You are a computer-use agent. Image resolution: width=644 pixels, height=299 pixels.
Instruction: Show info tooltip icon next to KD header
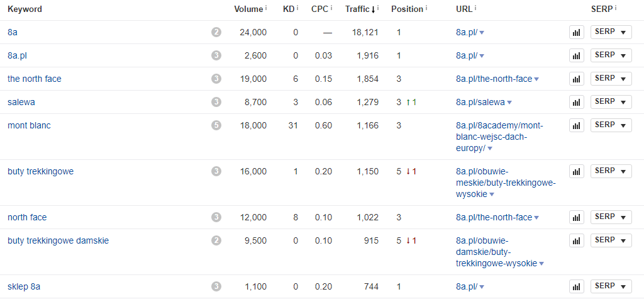pyautogui.click(x=297, y=8)
